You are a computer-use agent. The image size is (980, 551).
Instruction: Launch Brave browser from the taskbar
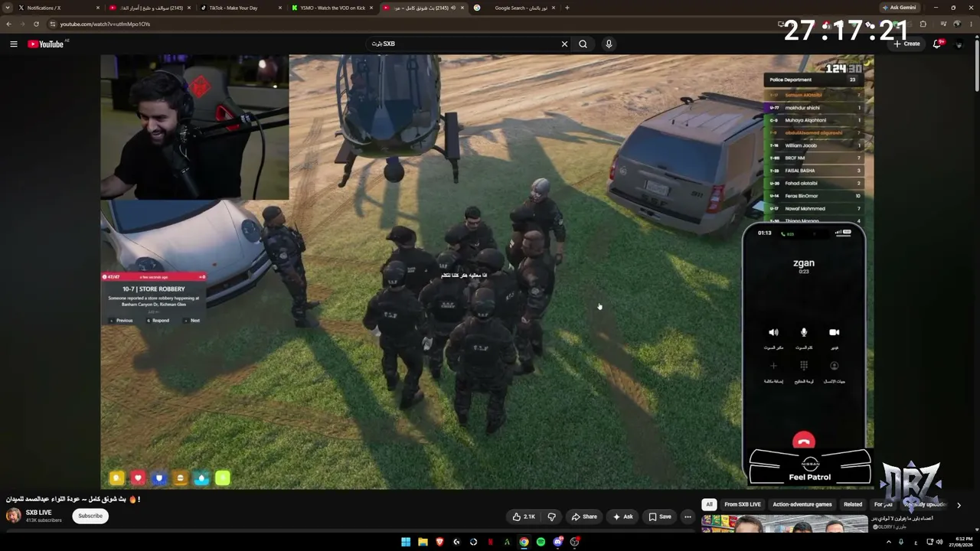coord(439,542)
